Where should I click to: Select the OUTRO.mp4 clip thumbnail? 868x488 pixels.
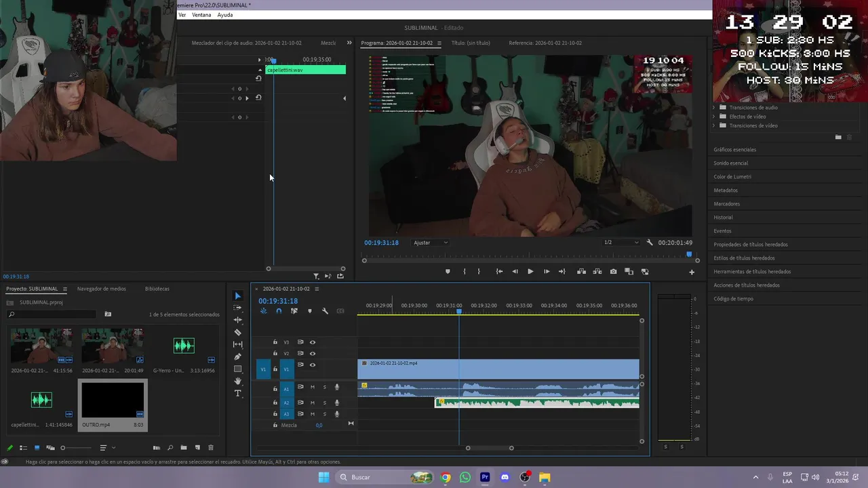tap(113, 400)
